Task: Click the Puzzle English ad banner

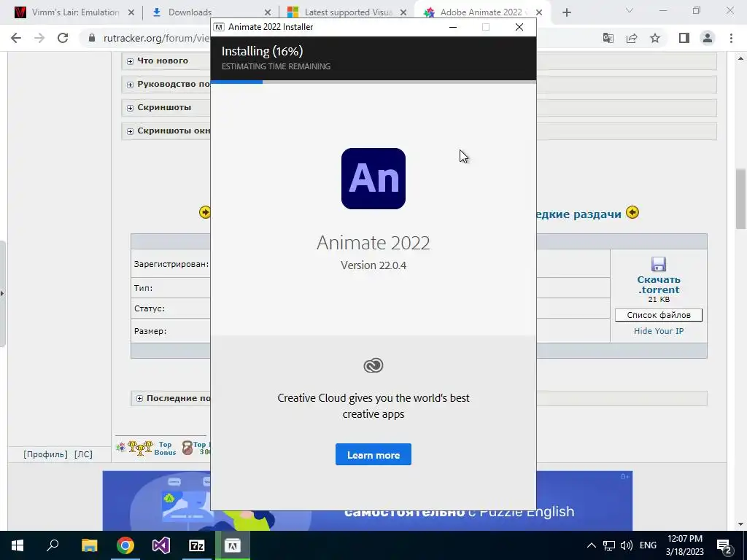Action: click(x=368, y=500)
